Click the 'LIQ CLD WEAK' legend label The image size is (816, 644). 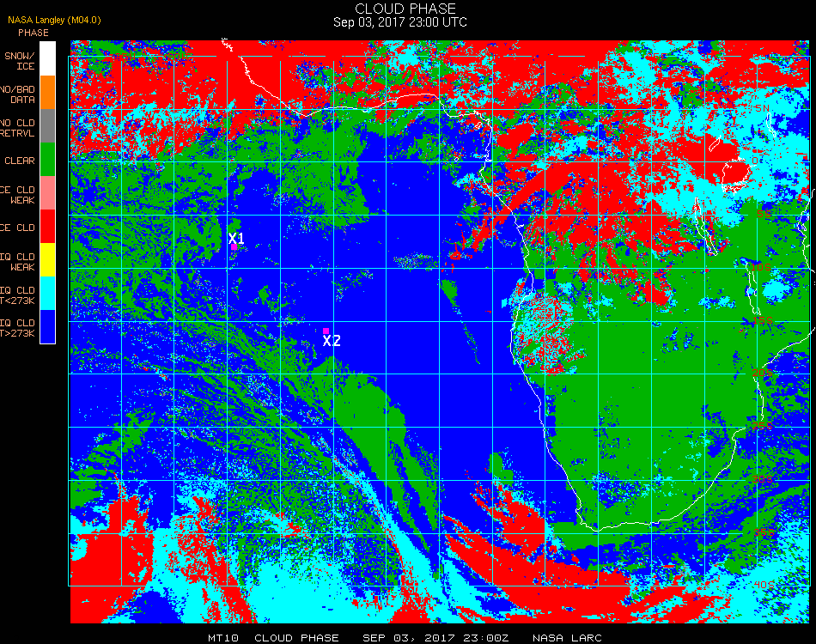point(18,262)
